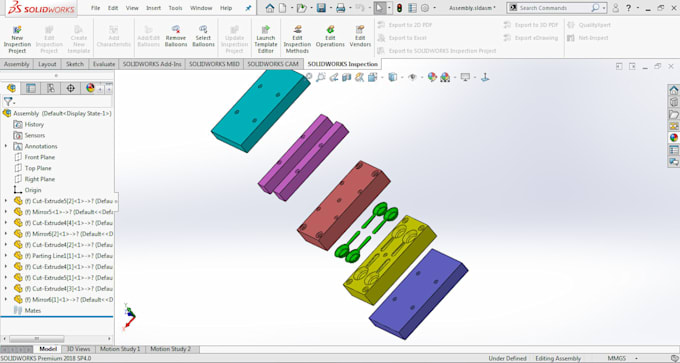Click the Print icon
Viewport: 680px width, 363px height.
[x=340, y=8]
